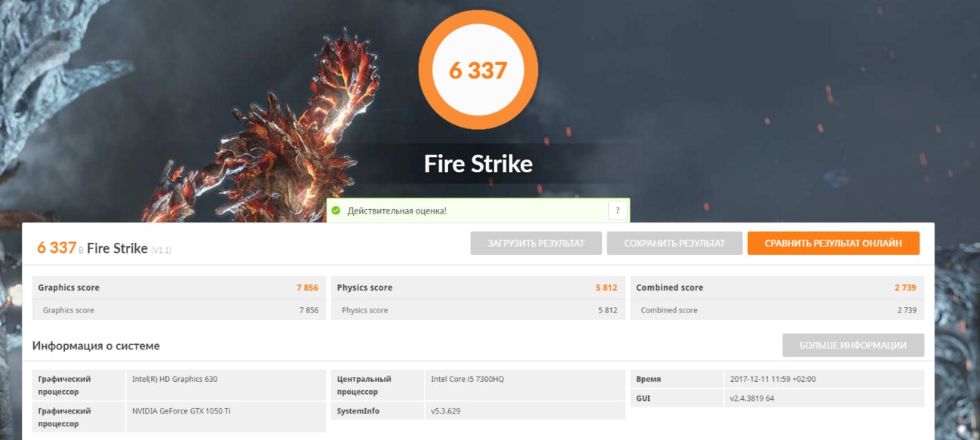
Task: Click СОХРАНИТЬ РЕЗУЛЬТАТ button
Action: (x=674, y=243)
